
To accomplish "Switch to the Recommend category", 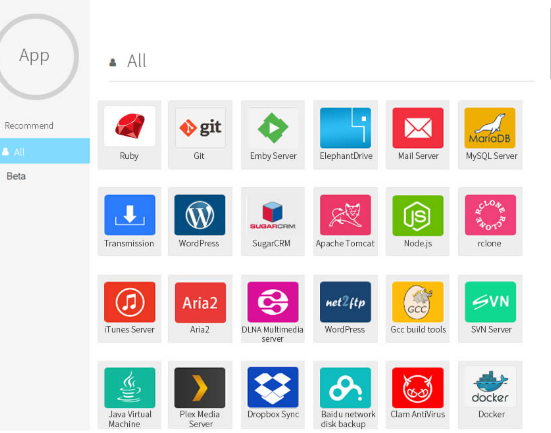I will pos(29,125).
